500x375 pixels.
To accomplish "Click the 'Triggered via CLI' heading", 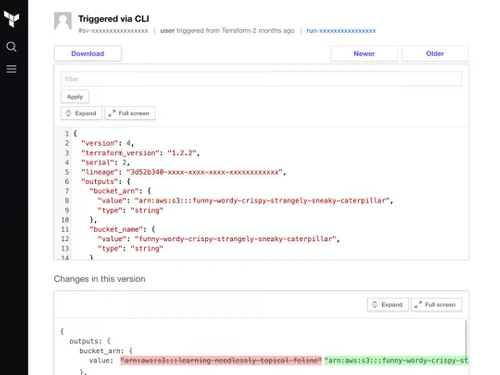I will click(x=114, y=19).
